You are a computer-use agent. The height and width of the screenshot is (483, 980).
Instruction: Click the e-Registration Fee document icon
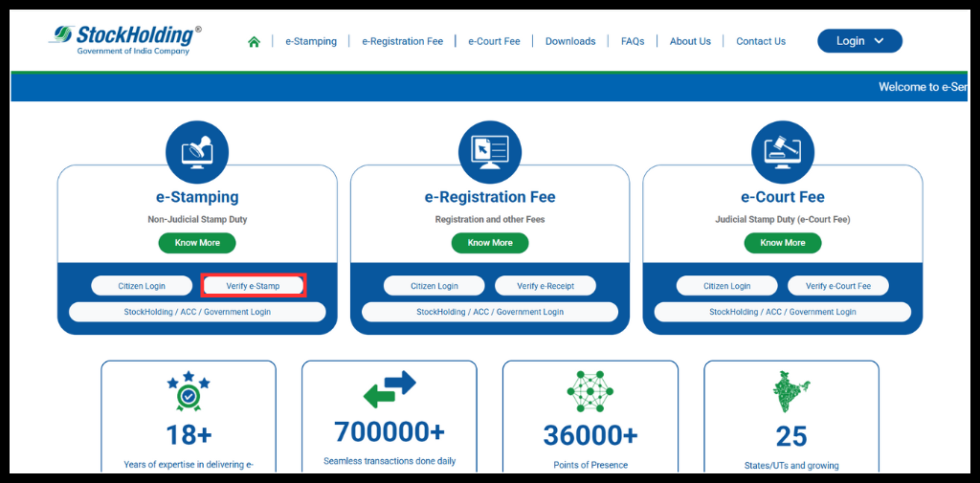click(490, 152)
